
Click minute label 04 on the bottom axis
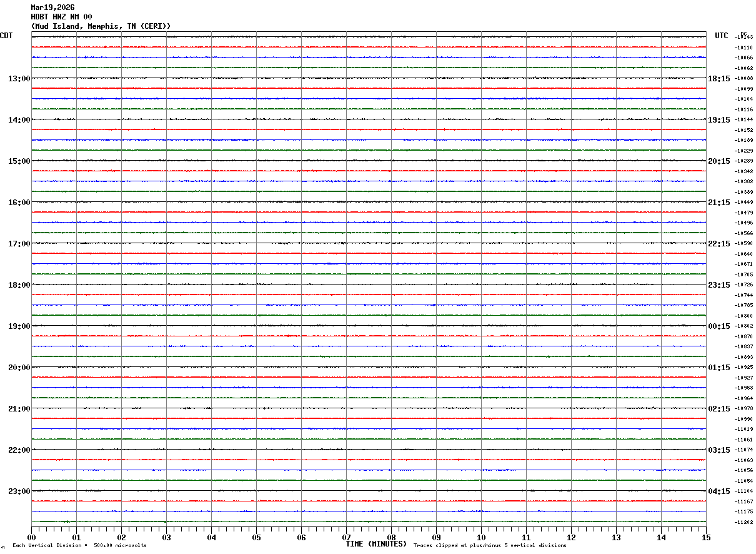click(x=211, y=537)
